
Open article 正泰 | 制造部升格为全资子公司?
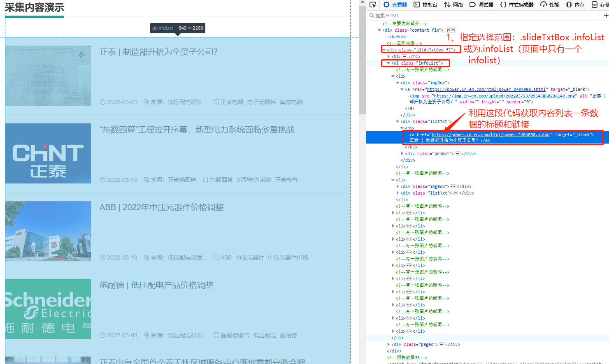pyautogui.click(x=158, y=52)
